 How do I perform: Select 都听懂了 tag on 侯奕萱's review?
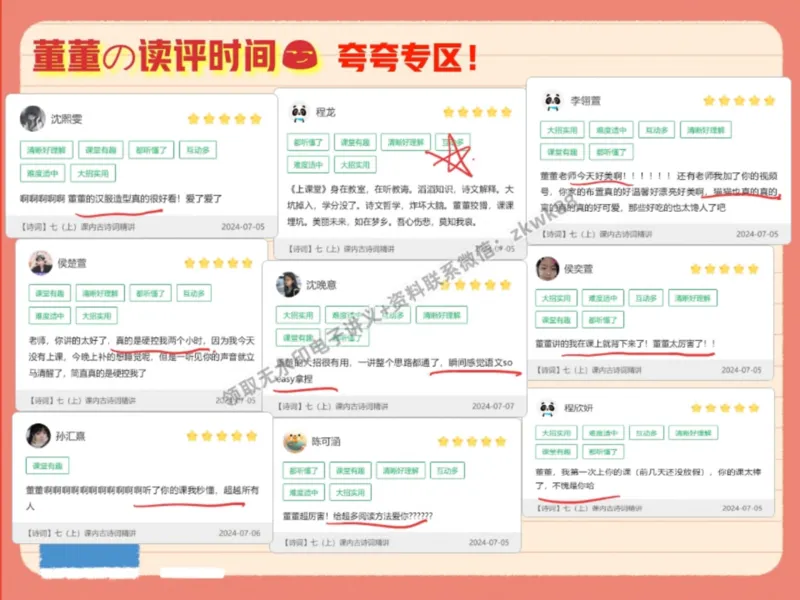pyautogui.click(x=603, y=320)
